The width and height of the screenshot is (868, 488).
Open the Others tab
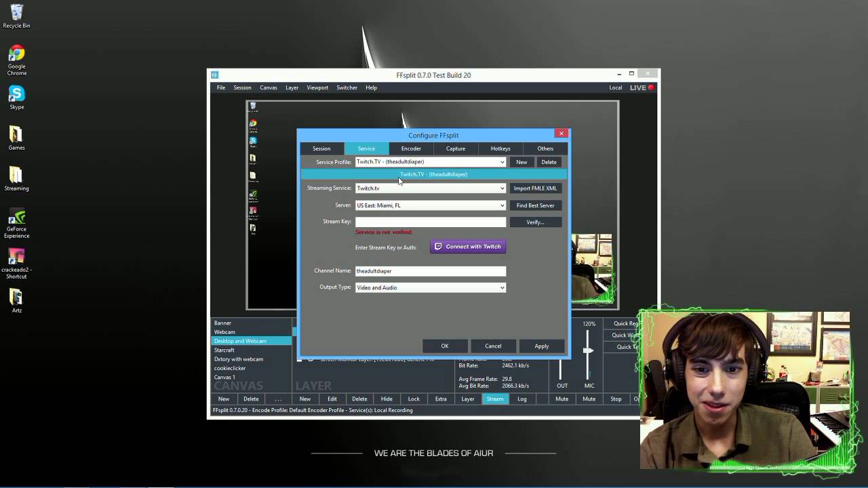[545, 148]
